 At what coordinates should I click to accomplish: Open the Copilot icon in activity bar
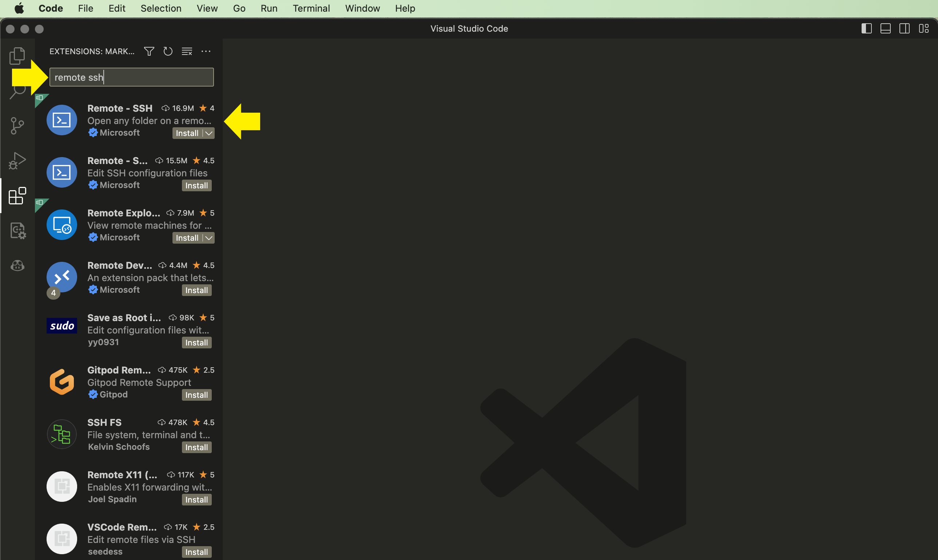[17, 265]
